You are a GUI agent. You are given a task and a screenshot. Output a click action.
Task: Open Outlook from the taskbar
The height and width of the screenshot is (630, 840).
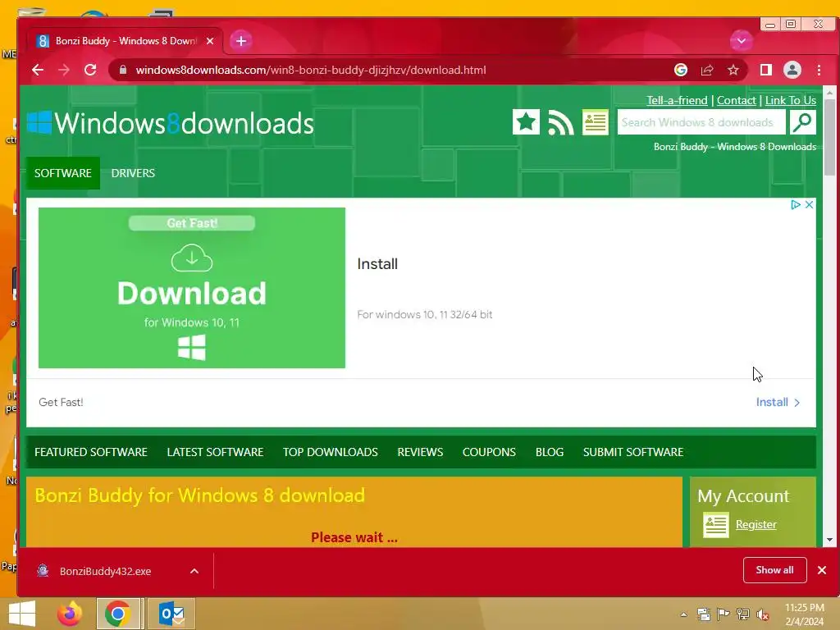pos(171,614)
